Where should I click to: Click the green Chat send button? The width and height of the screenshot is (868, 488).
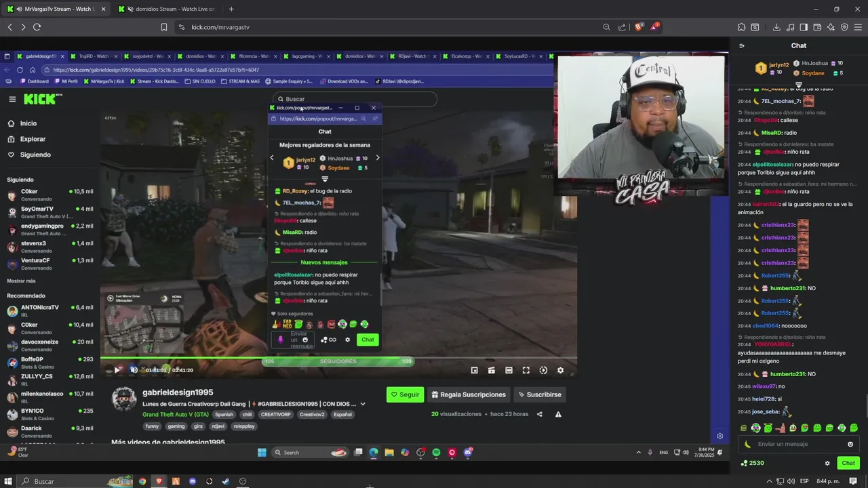pos(848,463)
